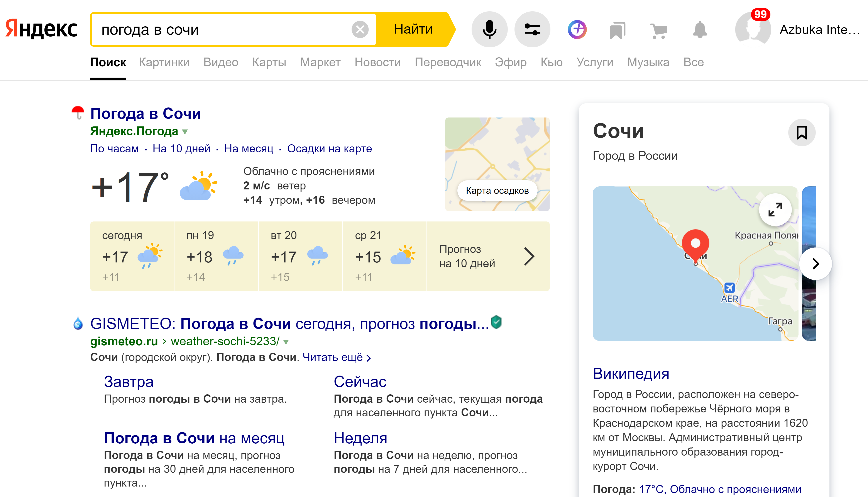Expand the gismeteo.ru URL dropdown arrow
Viewport: 868px width, 497px height.
[x=286, y=342]
